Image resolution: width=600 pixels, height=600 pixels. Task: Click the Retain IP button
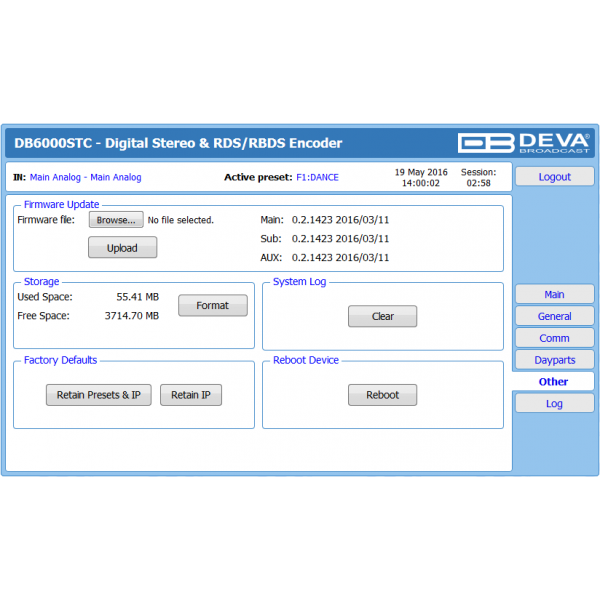(x=191, y=395)
